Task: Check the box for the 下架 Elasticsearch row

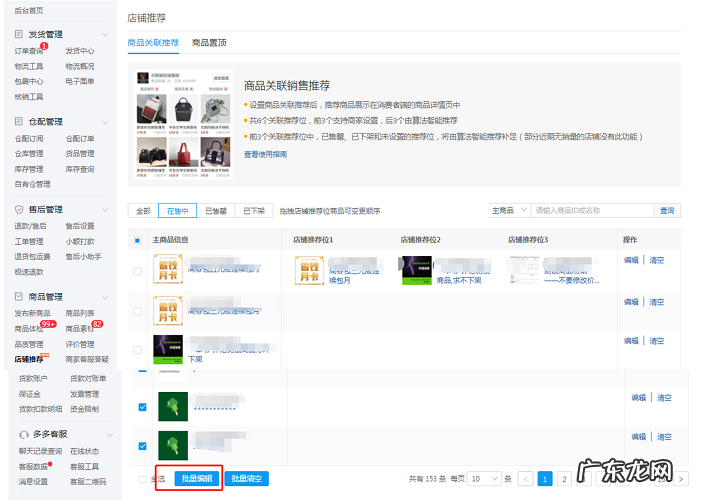Action: coord(137,350)
